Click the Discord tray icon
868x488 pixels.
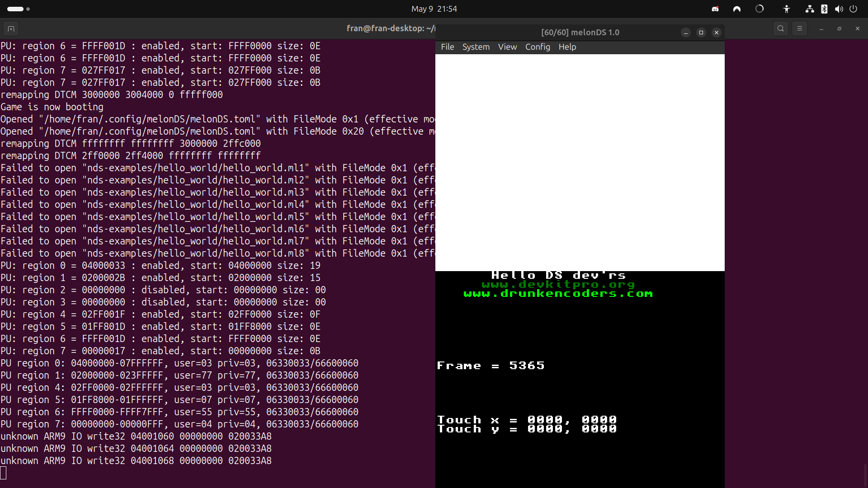coord(715,9)
